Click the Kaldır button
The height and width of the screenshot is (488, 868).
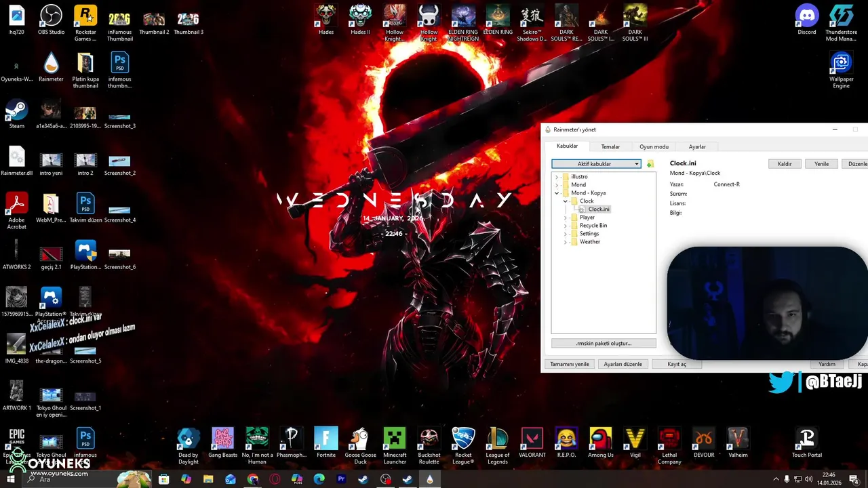click(x=785, y=164)
